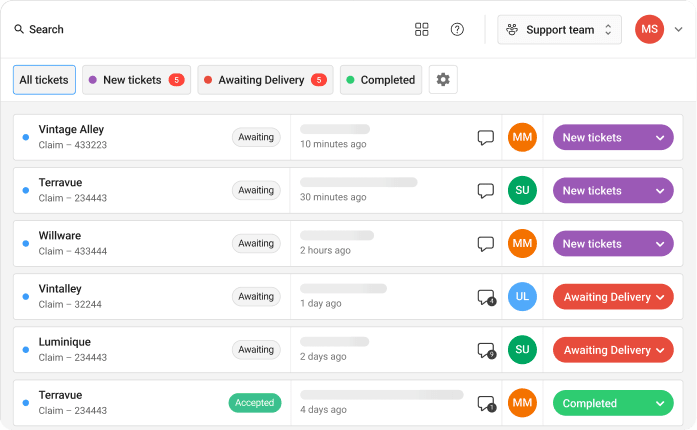Click the SU avatar on Terravue Awaiting row

522,190
